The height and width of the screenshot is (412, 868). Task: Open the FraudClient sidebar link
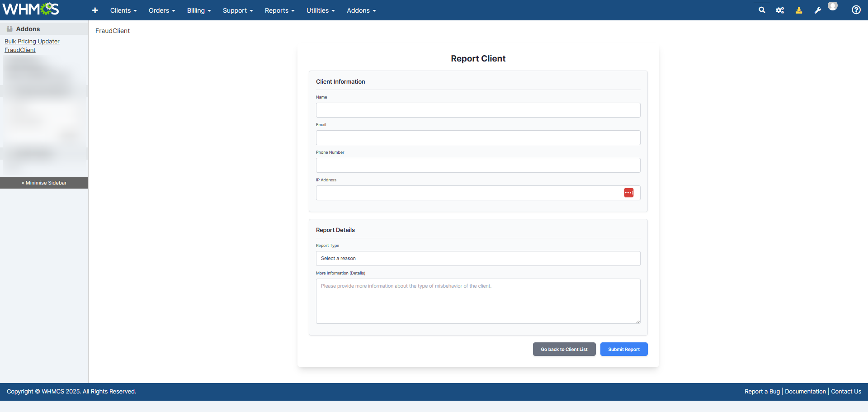point(20,50)
